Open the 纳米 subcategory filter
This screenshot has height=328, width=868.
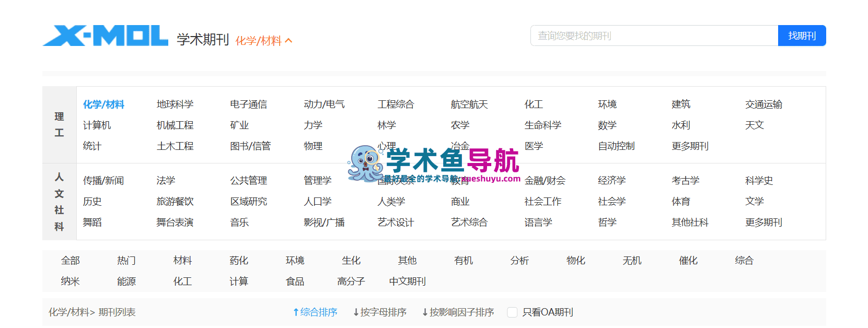tap(70, 282)
